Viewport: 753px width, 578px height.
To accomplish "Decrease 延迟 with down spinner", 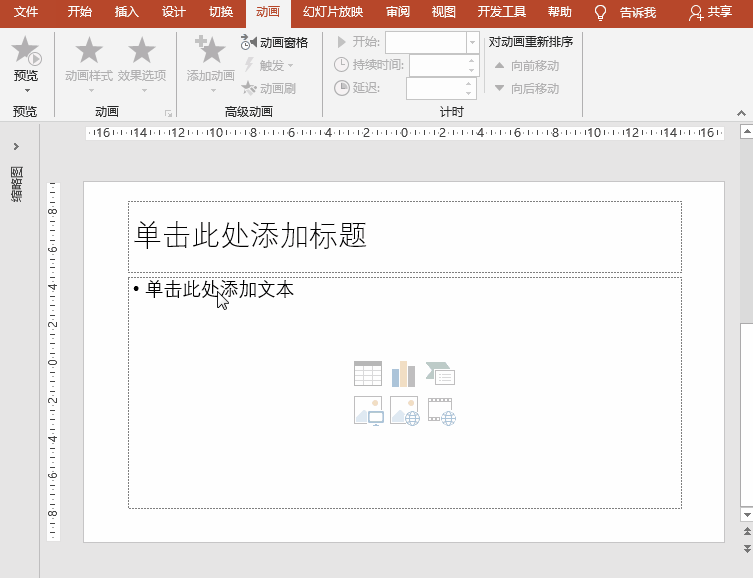I will 469,93.
